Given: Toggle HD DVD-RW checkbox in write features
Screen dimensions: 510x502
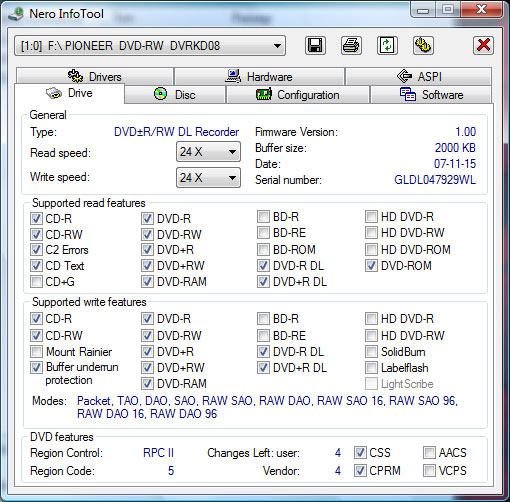Looking at the screenshot, I should [x=371, y=335].
